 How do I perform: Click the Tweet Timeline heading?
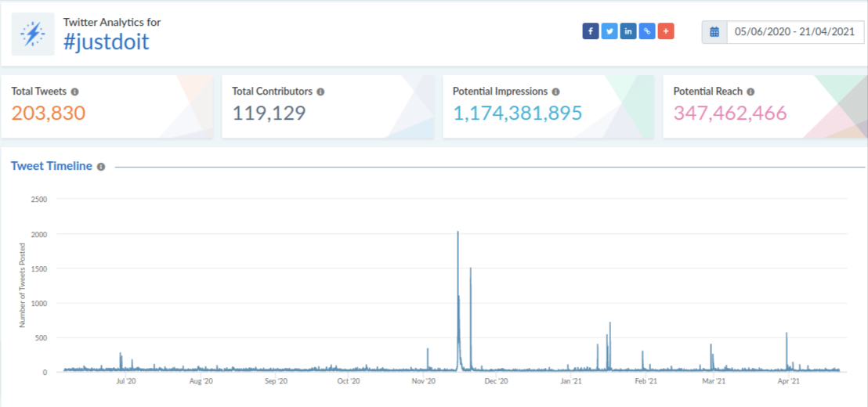pyautogui.click(x=52, y=166)
